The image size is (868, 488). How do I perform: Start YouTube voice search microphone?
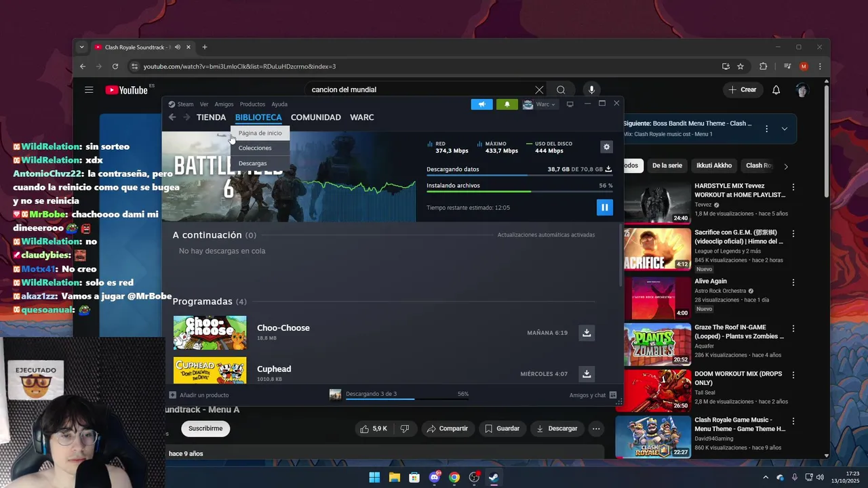[591, 89]
